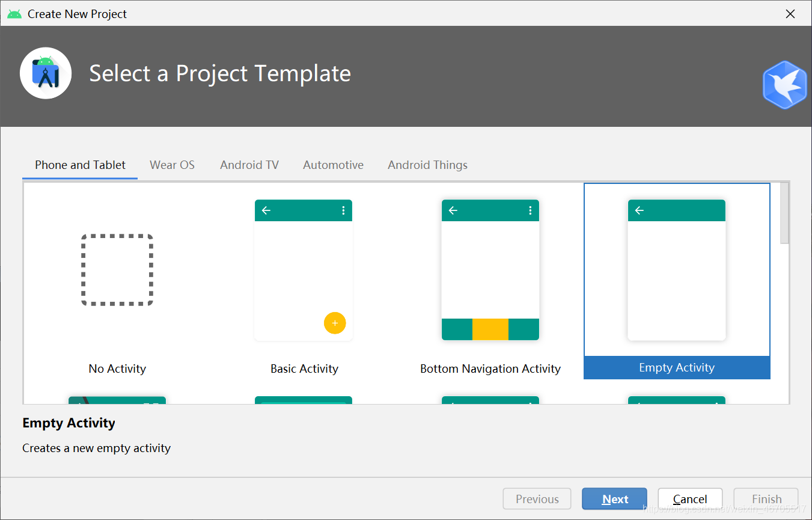Click the template list vertical scrollbar thumb
Screen dimensions: 812x520
pyautogui.click(x=784, y=213)
